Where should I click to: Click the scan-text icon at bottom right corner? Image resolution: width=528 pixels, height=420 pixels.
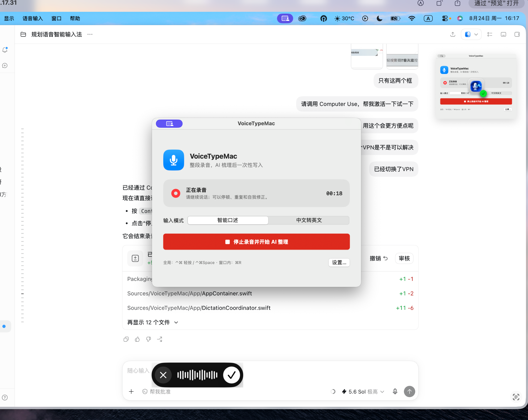[x=516, y=397]
